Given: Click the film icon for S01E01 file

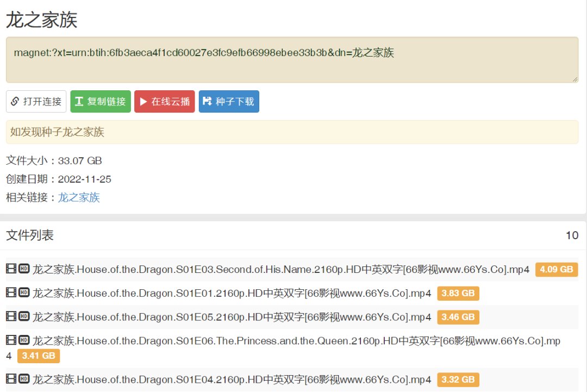Looking at the screenshot, I should (x=11, y=292).
